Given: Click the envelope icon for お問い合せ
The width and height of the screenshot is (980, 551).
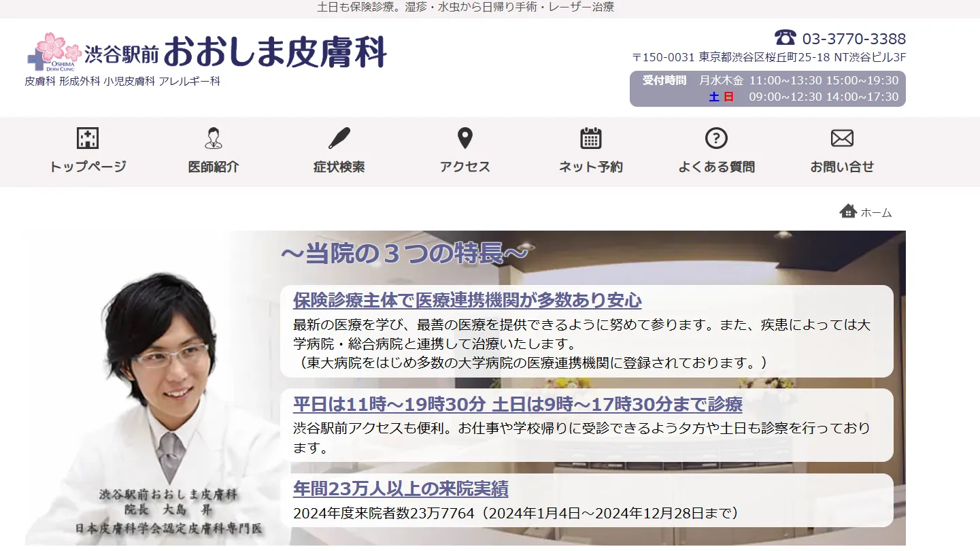Looking at the screenshot, I should coord(842,138).
